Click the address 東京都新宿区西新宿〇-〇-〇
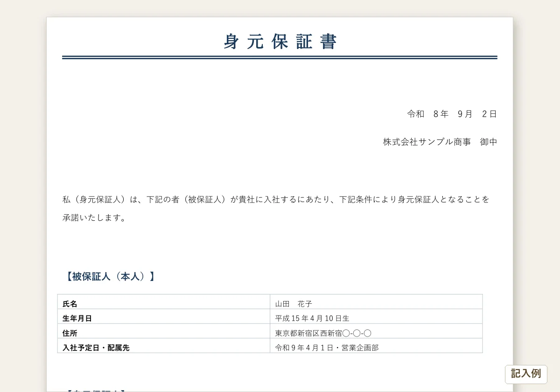The width and height of the screenshot is (560, 392). 323,333
